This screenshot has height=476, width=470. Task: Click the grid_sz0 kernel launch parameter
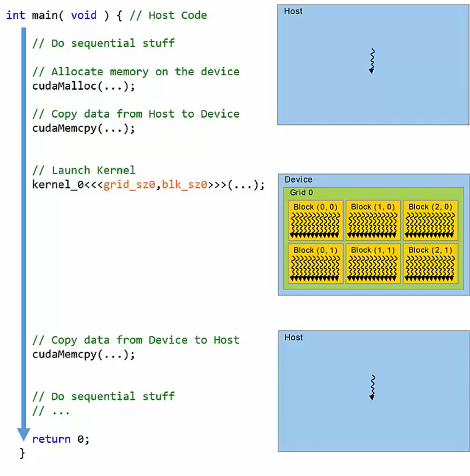(x=129, y=185)
